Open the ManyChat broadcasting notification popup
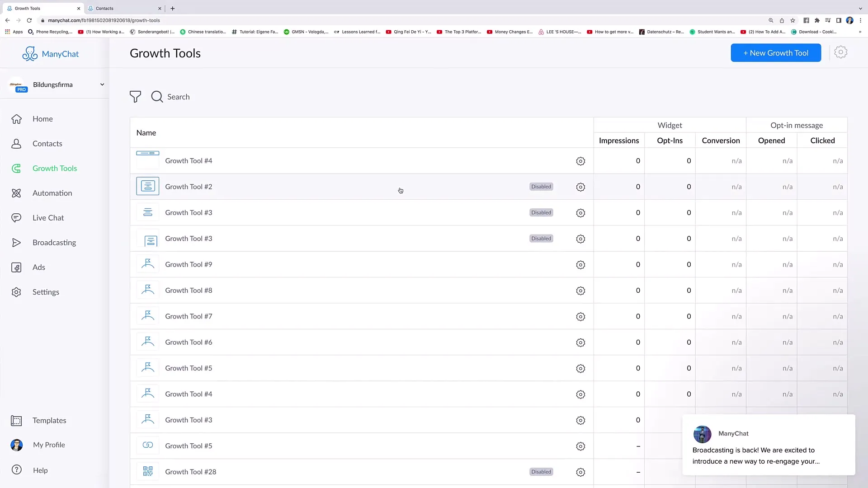 (769, 445)
